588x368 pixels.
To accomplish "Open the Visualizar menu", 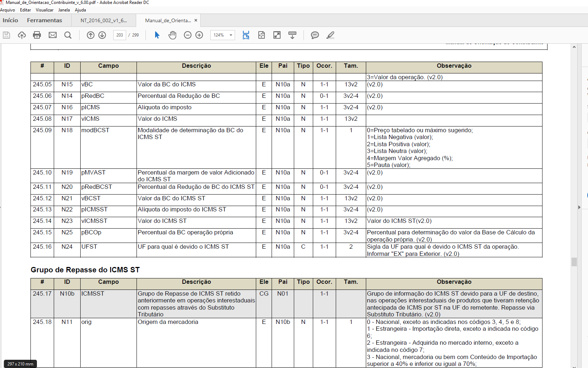I will tap(44, 10).
